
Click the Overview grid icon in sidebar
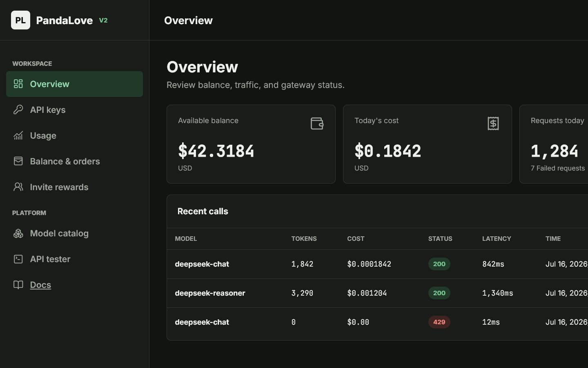click(x=18, y=84)
